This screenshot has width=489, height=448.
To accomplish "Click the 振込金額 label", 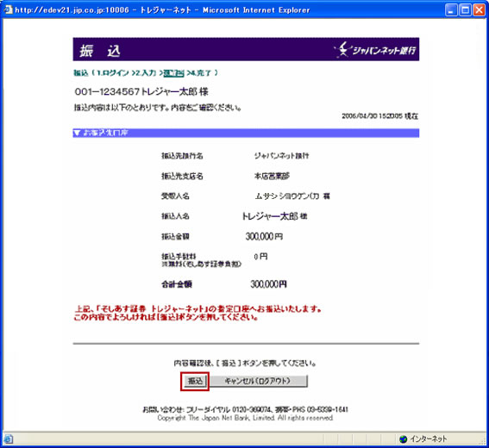I will point(175,236).
